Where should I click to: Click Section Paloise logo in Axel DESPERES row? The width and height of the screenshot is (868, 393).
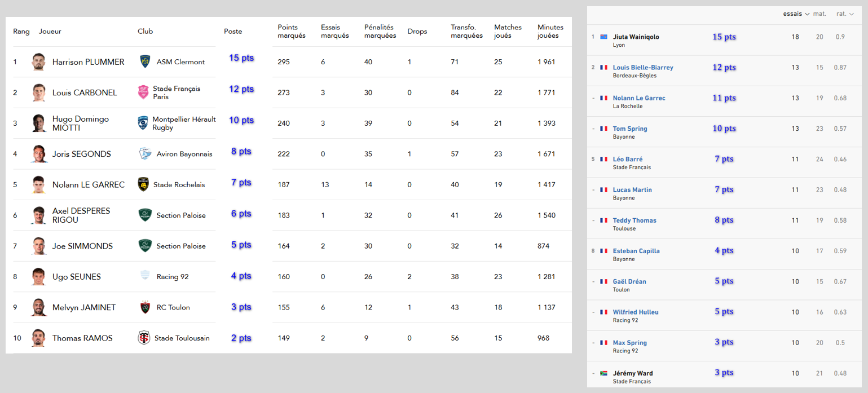145,215
